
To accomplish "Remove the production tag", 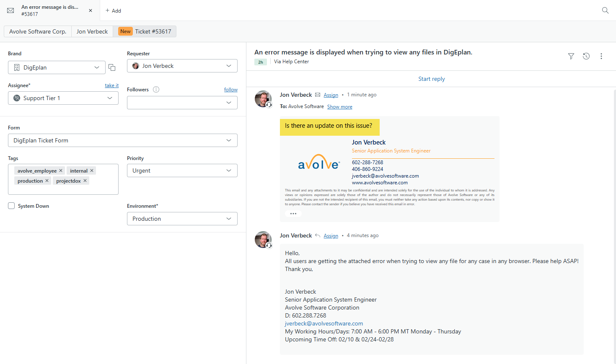I will coord(47,181).
